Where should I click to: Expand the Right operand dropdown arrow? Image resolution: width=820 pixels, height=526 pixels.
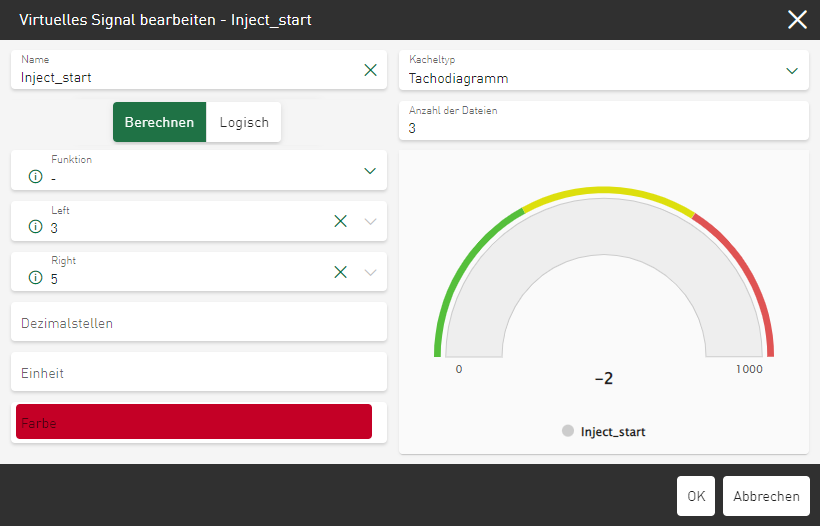click(370, 272)
